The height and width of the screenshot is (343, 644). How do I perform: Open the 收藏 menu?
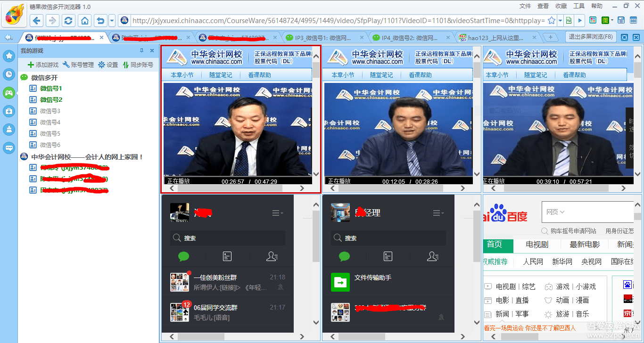pyautogui.click(x=561, y=6)
